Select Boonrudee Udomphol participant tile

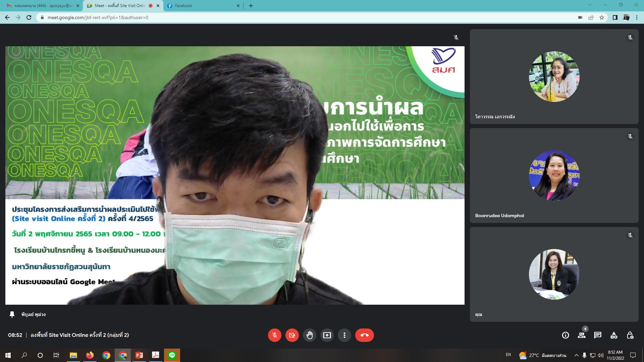click(x=554, y=176)
